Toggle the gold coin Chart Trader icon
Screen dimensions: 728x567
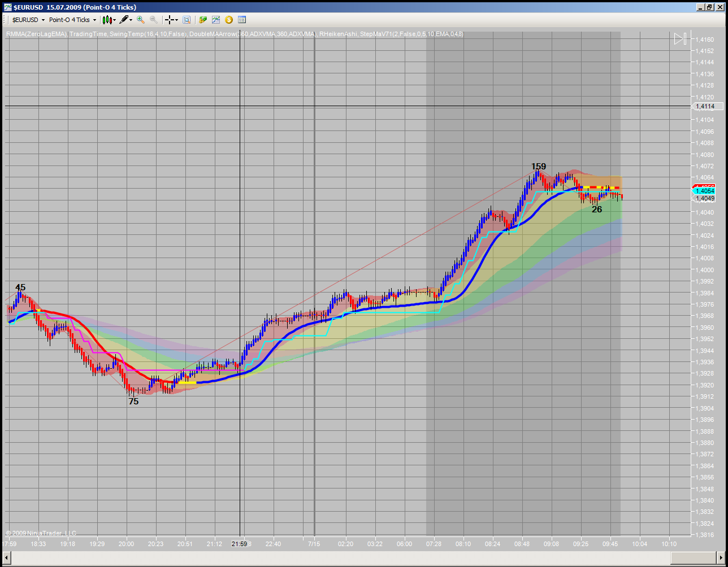[229, 20]
